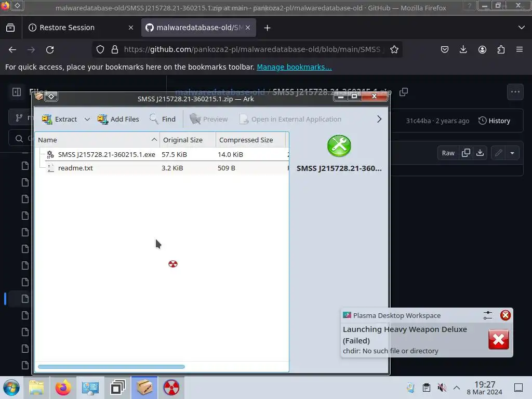Switch to the malwaredatabase-old tab
This screenshot has width=532, height=399.
coord(198,28)
